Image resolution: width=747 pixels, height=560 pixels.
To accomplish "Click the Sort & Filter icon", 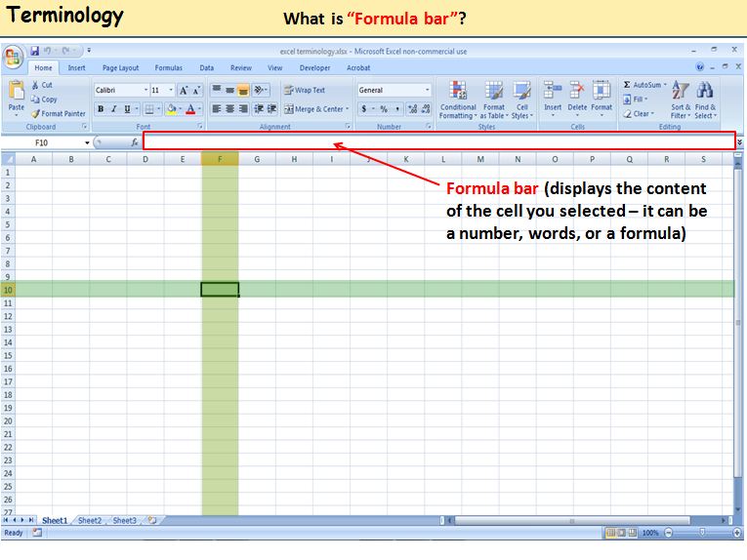I will coord(680,91).
